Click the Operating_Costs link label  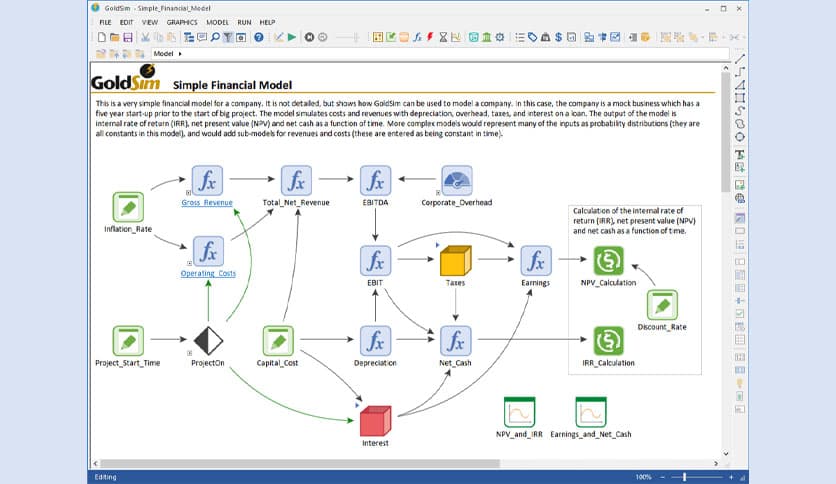point(208,273)
